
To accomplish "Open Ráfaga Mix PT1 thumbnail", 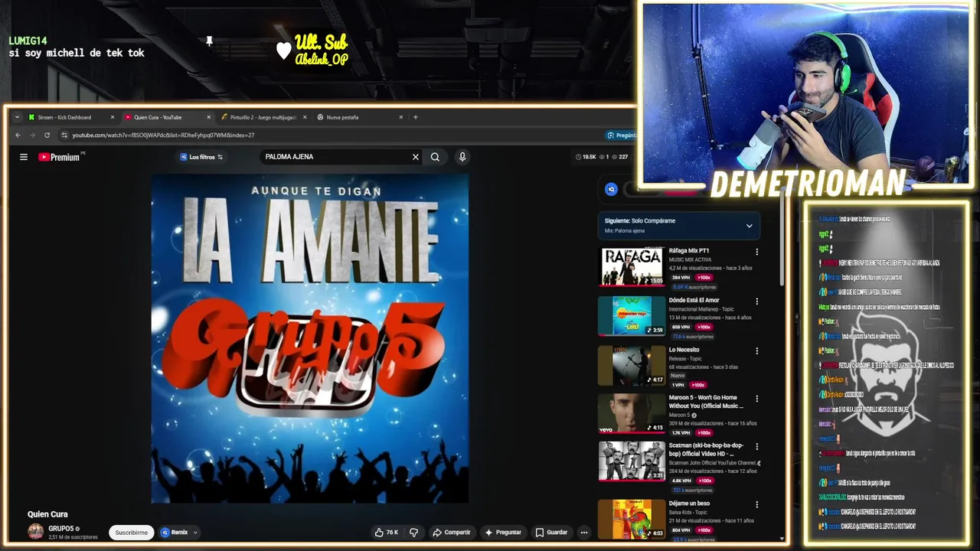I will (x=632, y=266).
